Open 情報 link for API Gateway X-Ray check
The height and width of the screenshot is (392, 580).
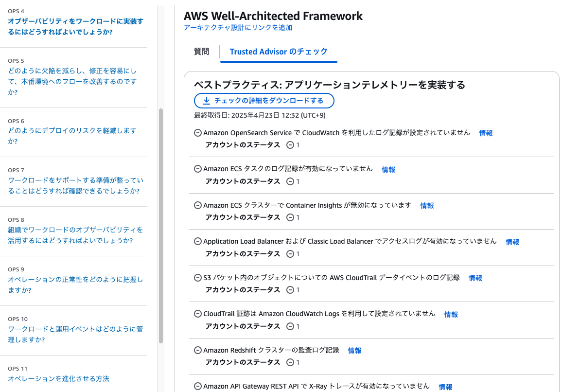click(445, 387)
